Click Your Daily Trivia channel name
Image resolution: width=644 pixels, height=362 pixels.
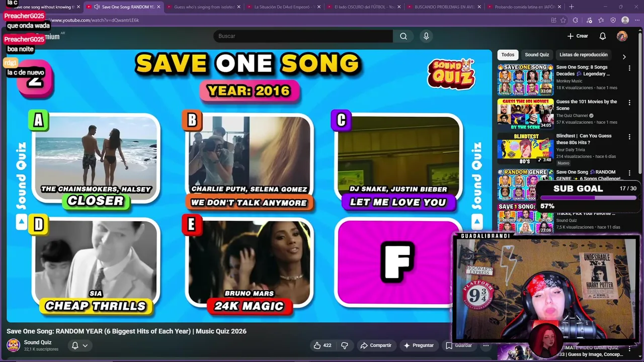coord(572,150)
